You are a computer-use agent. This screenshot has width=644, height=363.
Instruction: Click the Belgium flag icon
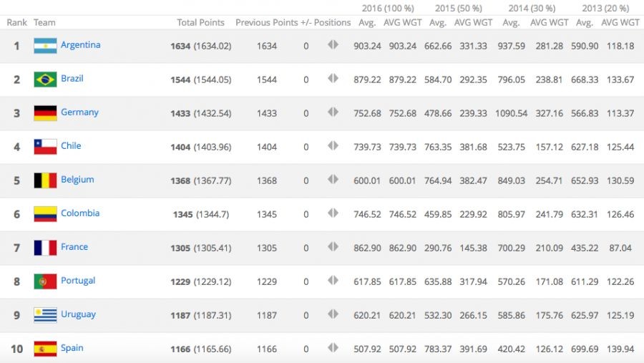45,180
